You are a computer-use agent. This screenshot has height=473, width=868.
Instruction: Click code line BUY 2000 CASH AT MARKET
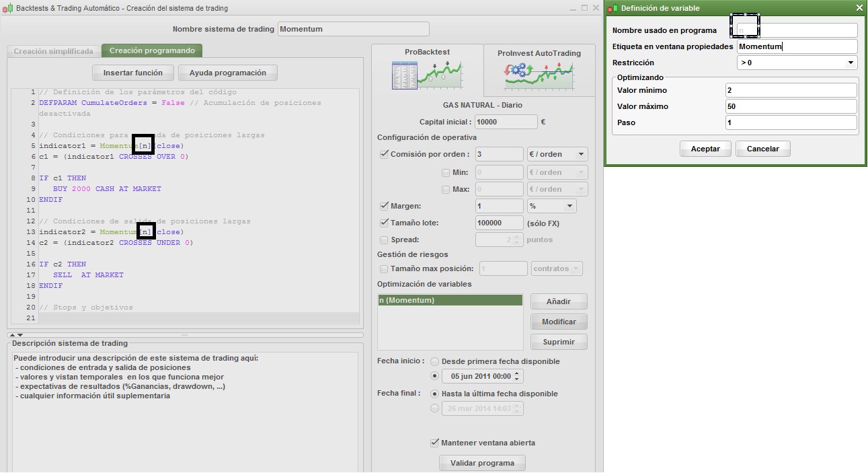(107, 189)
